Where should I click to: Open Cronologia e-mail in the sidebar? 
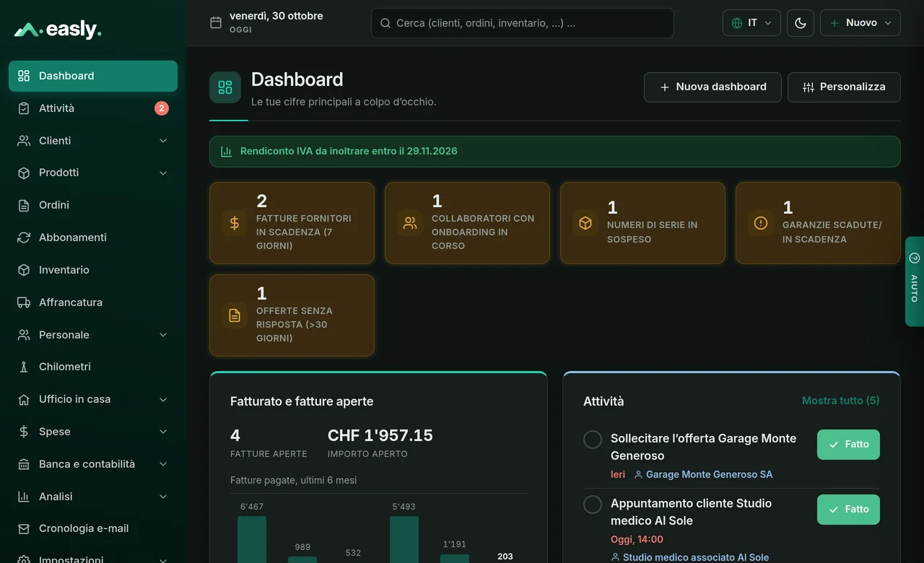tap(93, 528)
